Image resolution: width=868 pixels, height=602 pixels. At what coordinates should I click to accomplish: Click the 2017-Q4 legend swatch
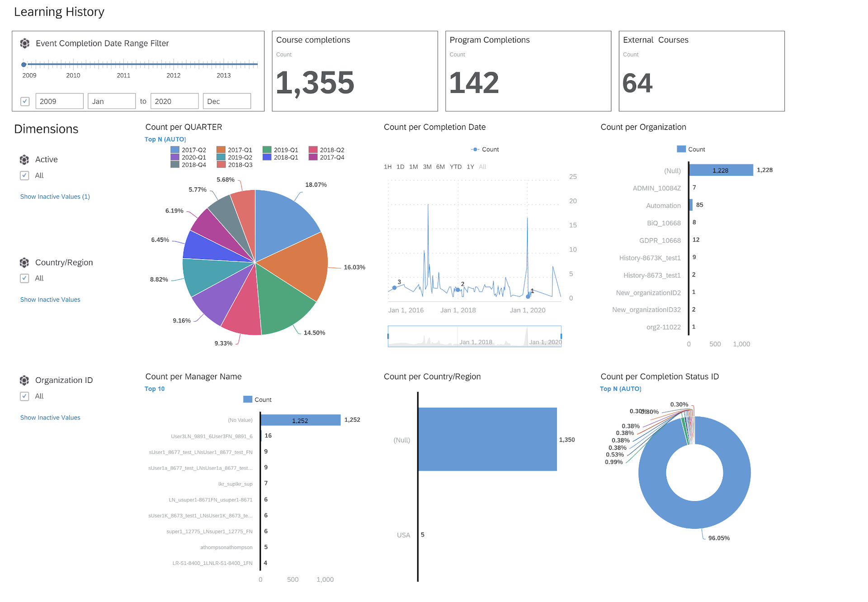[x=313, y=157]
